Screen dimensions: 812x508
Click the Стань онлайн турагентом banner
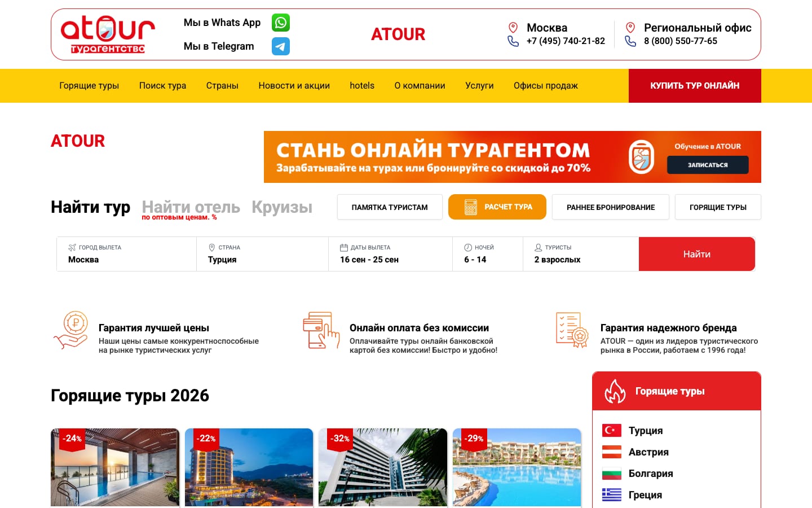point(513,157)
